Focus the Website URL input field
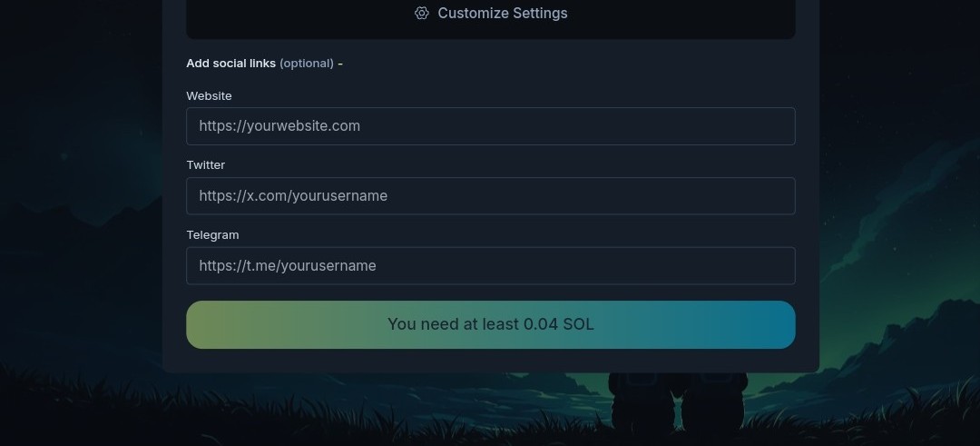 tap(491, 126)
